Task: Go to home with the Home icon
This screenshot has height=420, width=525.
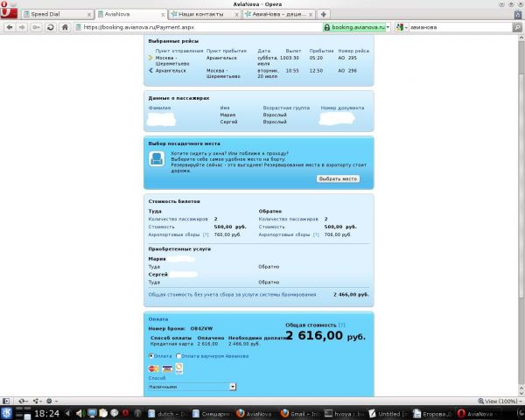Action: [65, 27]
